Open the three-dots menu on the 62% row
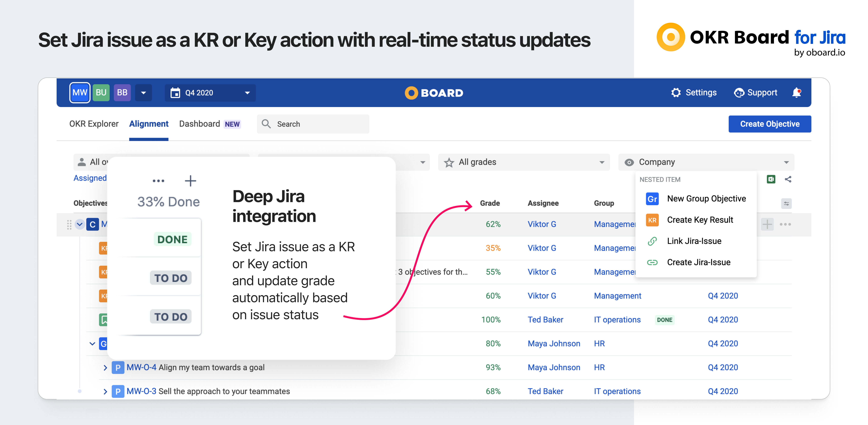The height and width of the screenshot is (425, 868). coord(785,224)
